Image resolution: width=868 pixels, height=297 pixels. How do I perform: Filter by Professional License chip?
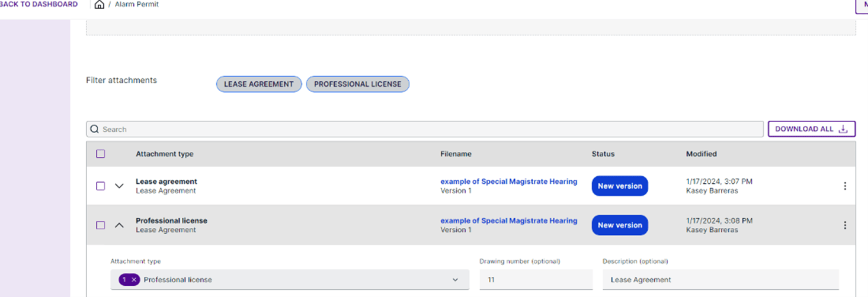coord(358,84)
